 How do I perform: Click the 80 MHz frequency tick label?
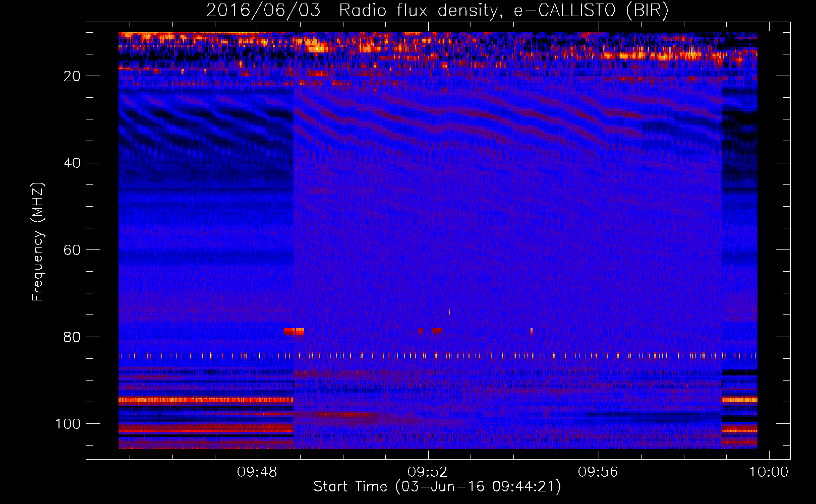(x=73, y=337)
